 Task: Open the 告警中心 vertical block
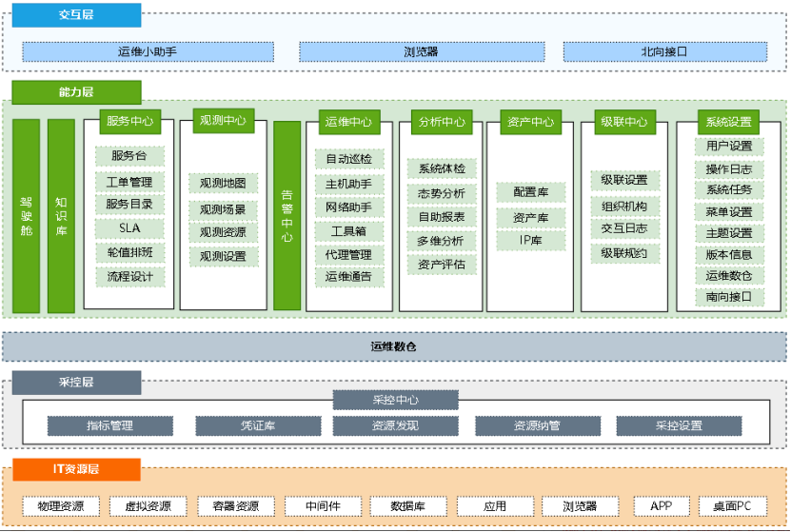pyautogui.click(x=287, y=215)
